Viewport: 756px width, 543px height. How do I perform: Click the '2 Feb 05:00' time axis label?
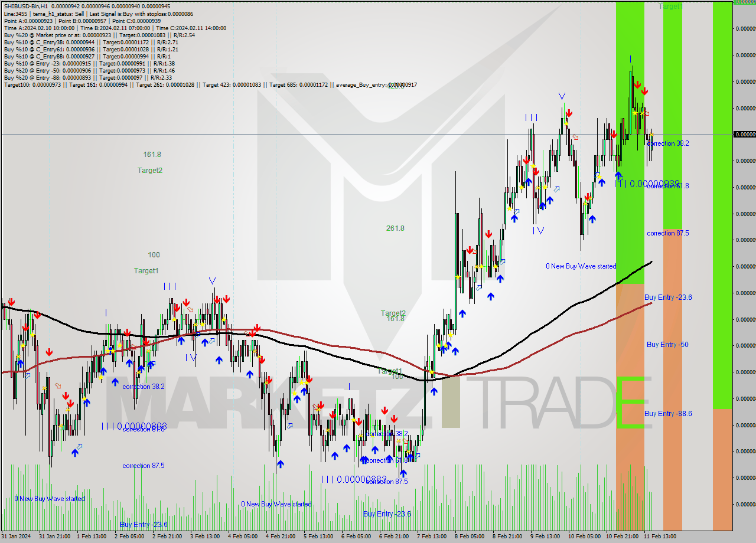tap(129, 537)
